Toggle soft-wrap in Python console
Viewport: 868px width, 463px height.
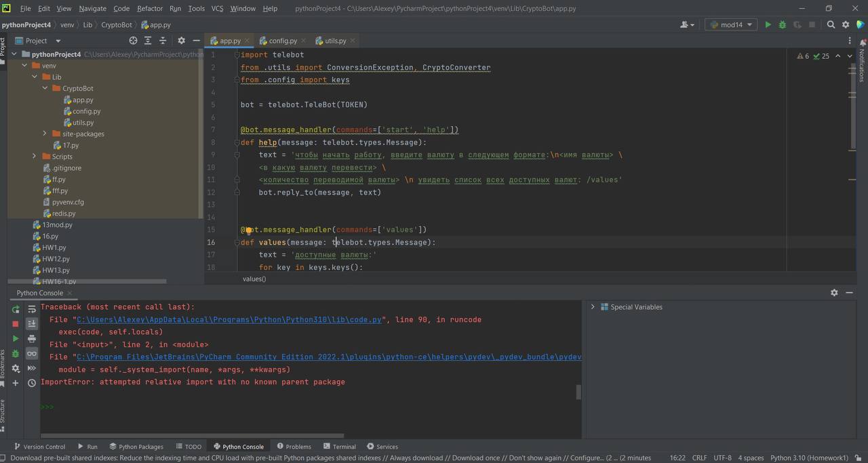point(32,309)
